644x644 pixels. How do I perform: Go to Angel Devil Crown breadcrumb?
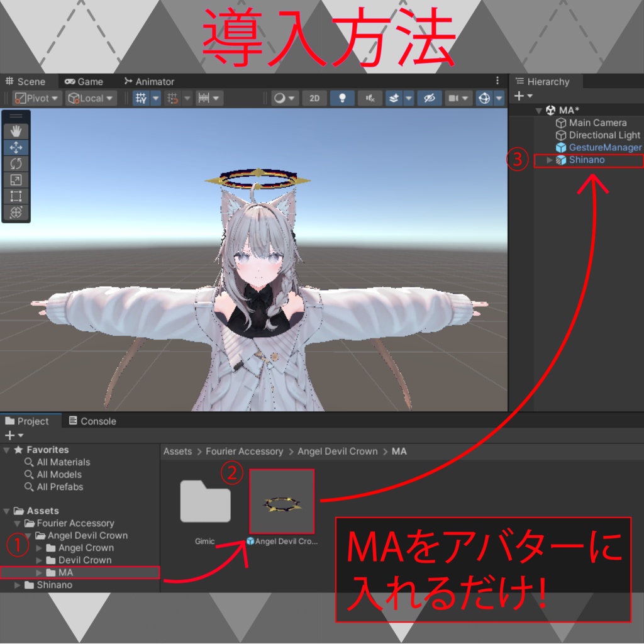tap(338, 452)
